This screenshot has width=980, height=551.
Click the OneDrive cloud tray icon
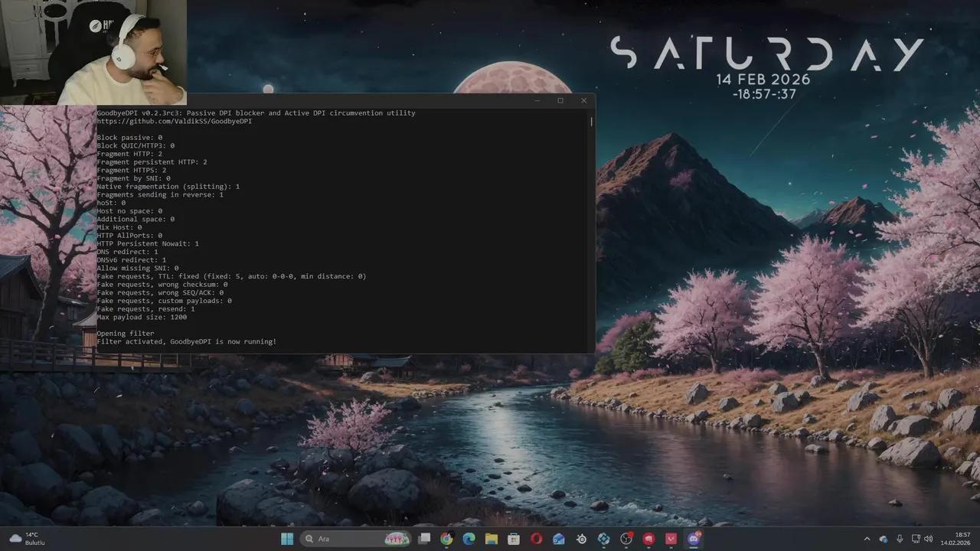pos(884,539)
